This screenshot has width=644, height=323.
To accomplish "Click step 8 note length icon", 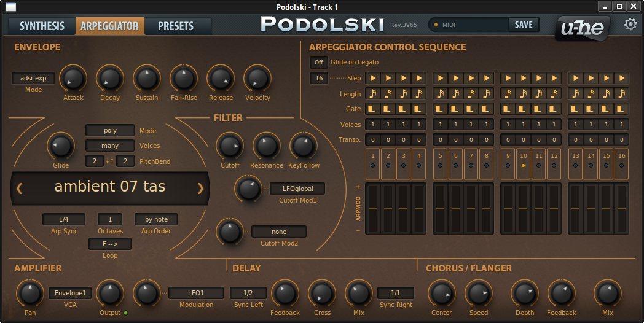I will (486, 93).
